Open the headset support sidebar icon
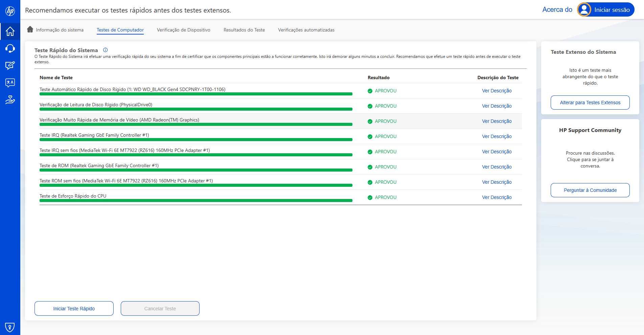Image resolution: width=644 pixels, height=335 pixels. coord(10,48)
